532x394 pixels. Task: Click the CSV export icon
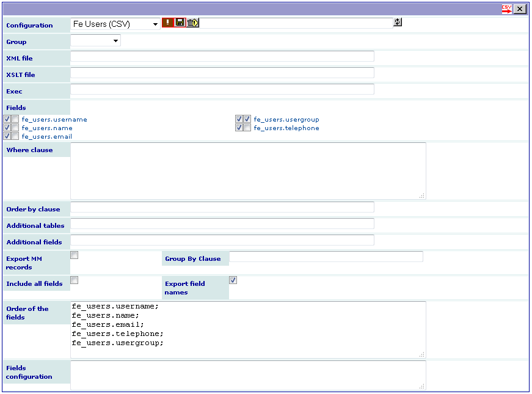coord(506,9)
